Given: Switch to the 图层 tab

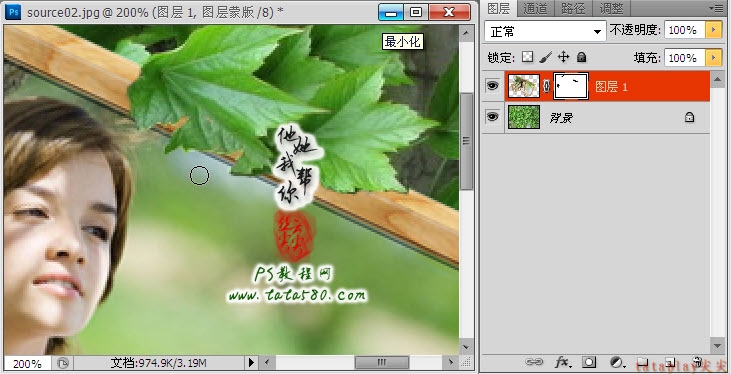Looking at the screenshot, I should tap(498, 8).
